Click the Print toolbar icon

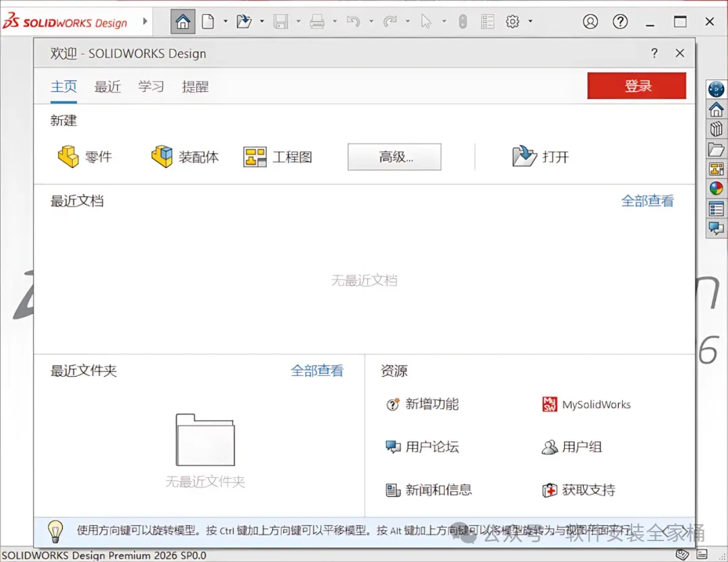pos(317,22)
